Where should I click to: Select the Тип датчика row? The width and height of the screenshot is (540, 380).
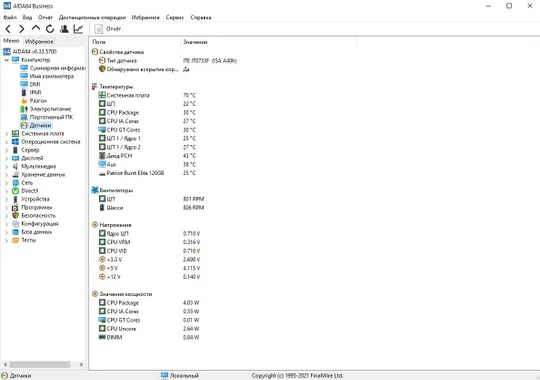(164, 61)
